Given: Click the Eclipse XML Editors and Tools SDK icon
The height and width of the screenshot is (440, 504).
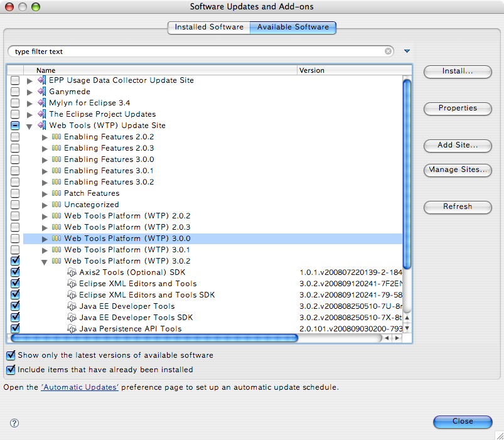Looking at the screenshot, I should pos(72,295).
